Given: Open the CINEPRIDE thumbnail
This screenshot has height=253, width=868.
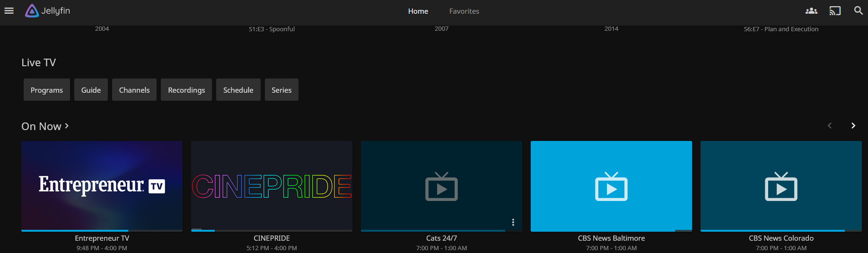Looking at the screenshot, I should pyautogui.click(x=272, y=185).
